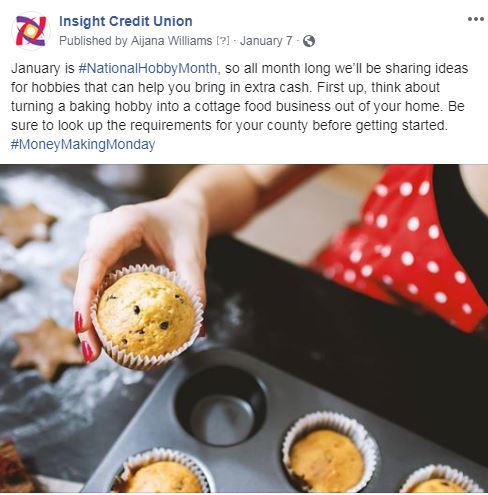The height and width of the screenshot is (495, 488).
Task: Follow the #MoneyMakingMonday hashtag
Action: pos(83,144)
